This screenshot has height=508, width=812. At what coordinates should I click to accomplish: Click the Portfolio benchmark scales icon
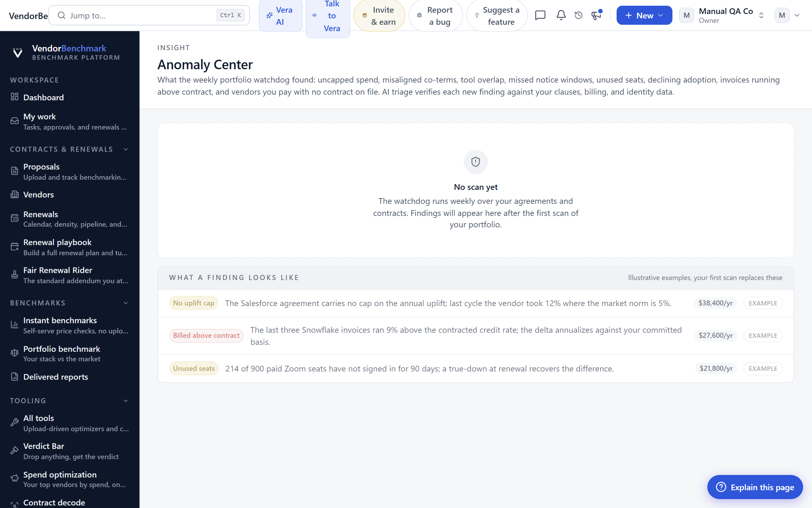point(14,353)
